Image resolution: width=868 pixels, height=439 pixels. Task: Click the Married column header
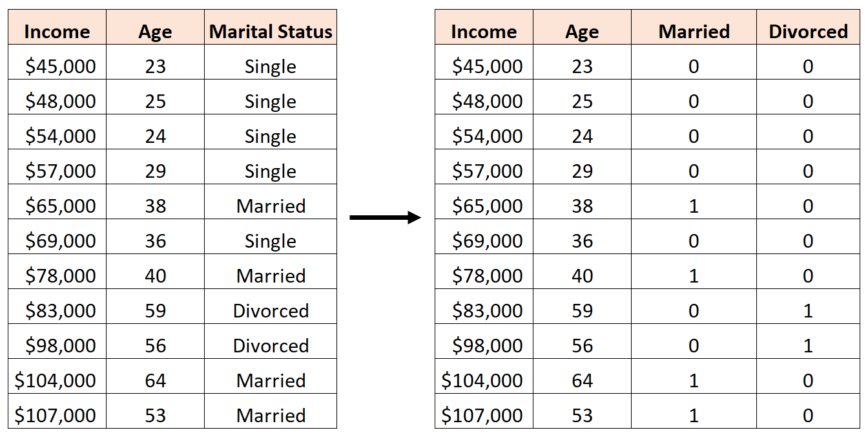(x=694, y=32)
